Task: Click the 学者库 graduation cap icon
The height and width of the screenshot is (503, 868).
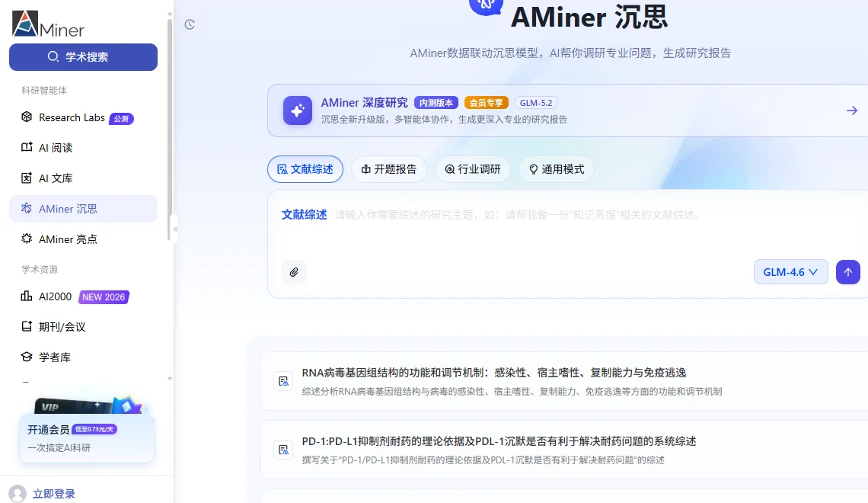Action: point(27,357)
